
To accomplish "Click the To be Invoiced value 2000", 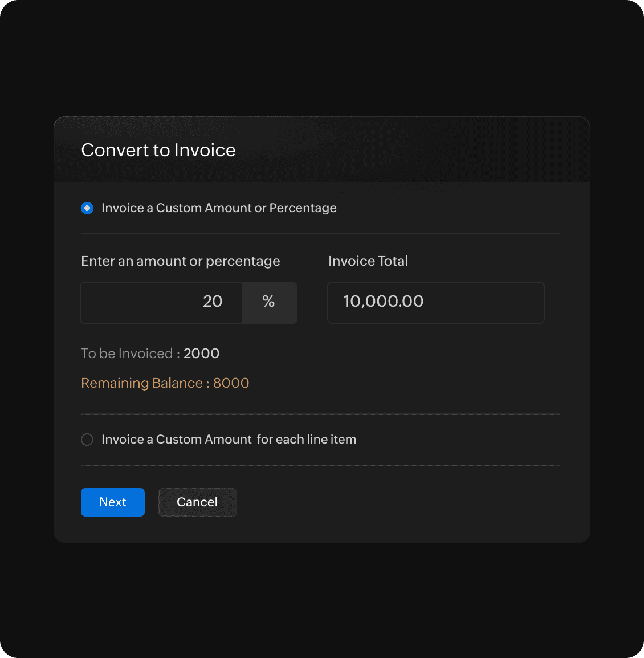I will [202, 354].
